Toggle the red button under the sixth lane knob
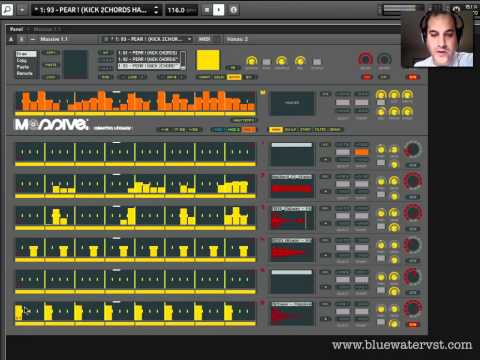The image size is (480, 360). tap(413, 324)
